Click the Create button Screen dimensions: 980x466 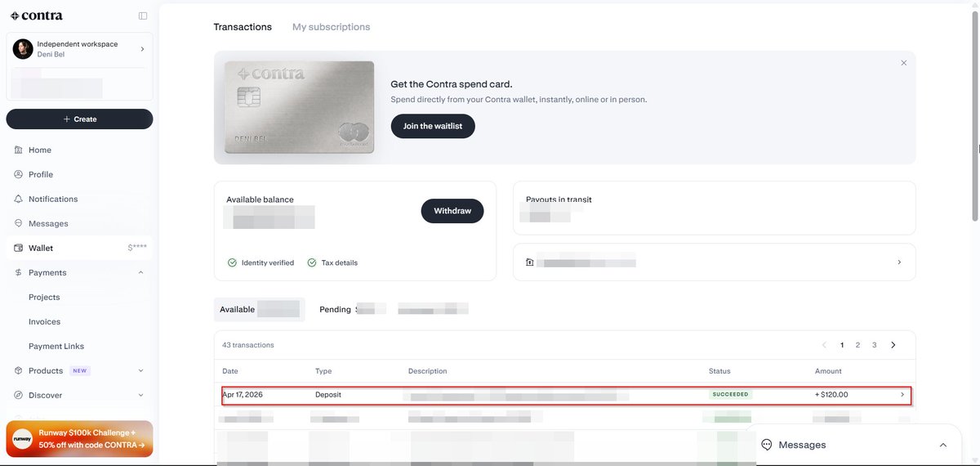79,119
